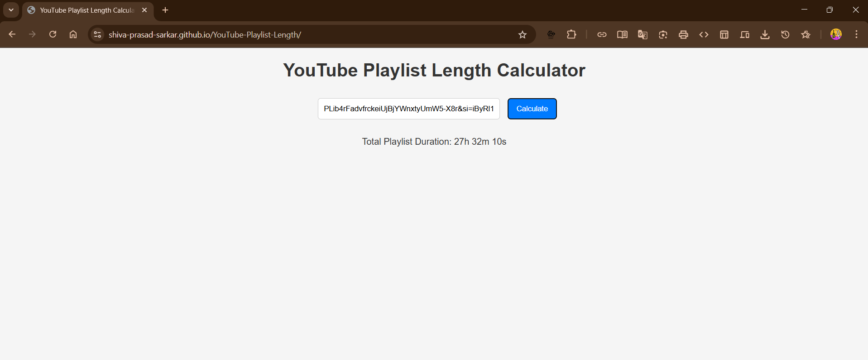The height and width of the screenshot is (360, 868).
Task: Click the address bar URL
Action: (205, 34)
